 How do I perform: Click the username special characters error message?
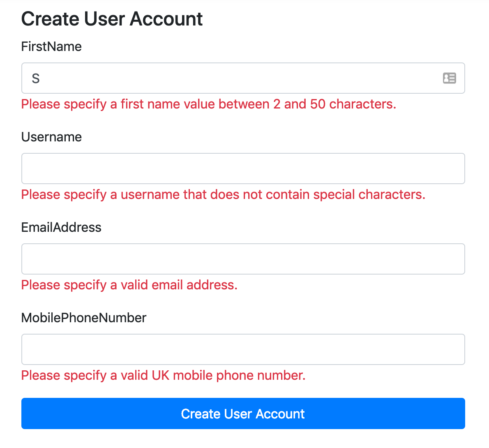coord(223,195)
